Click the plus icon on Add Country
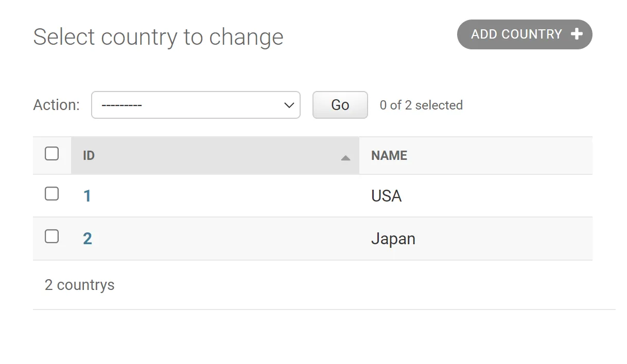This screenshot has height=364, width=627. coord(577,34)
